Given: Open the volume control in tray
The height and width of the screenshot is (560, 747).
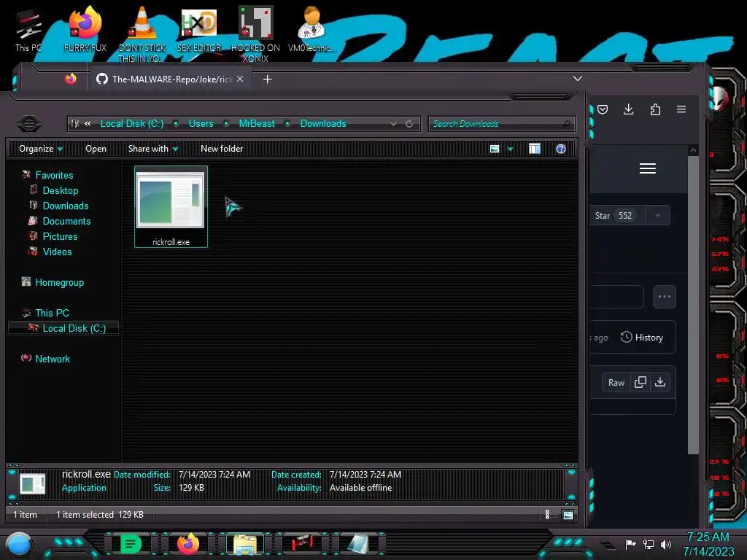Looking at the screenshot, I should coord(666,544).
